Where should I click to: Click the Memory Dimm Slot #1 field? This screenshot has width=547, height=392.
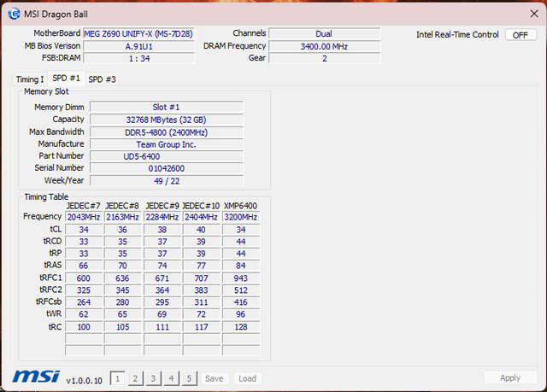click(x=167, y=107)
